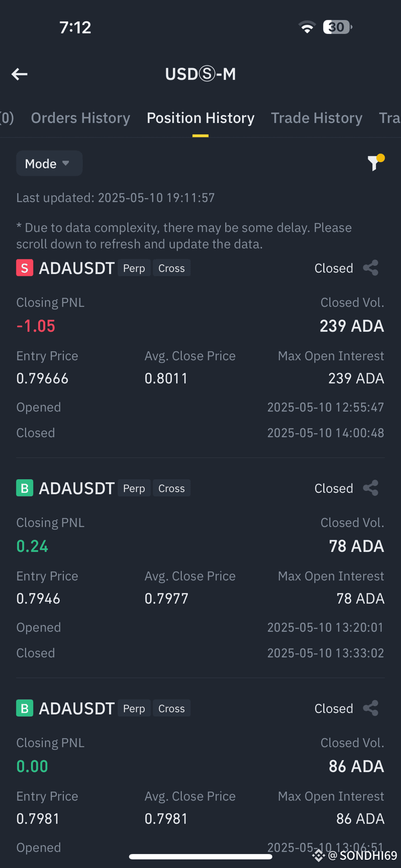Viewport: 401px width, 868px height.
Task: Share the -1.05 PNL short position
Action: pos(371,268)
